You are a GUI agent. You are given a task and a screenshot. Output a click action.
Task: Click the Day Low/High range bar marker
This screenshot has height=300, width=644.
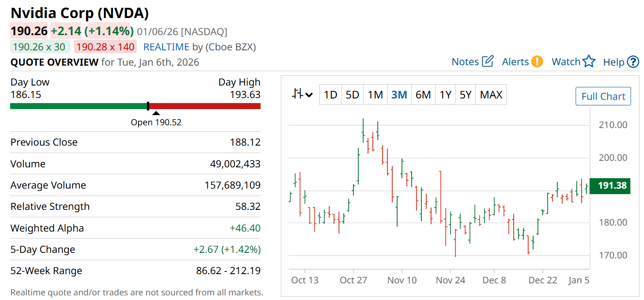pos(148,106)
